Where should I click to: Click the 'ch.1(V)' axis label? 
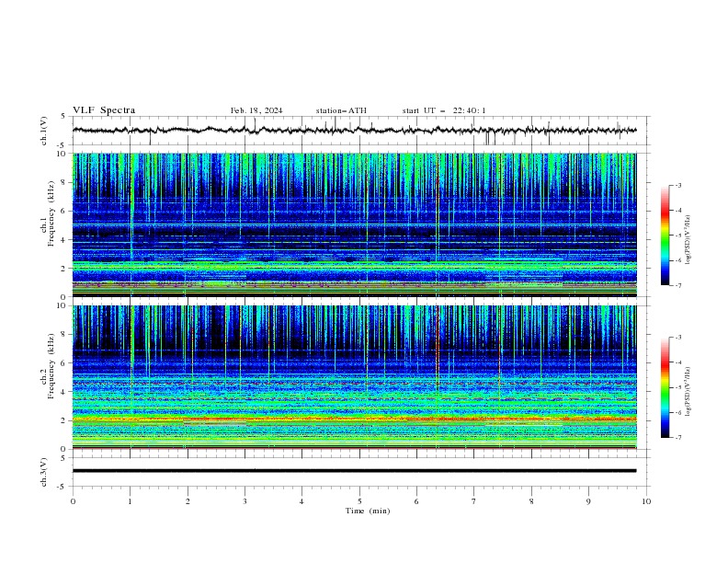[x=44, y=131]
